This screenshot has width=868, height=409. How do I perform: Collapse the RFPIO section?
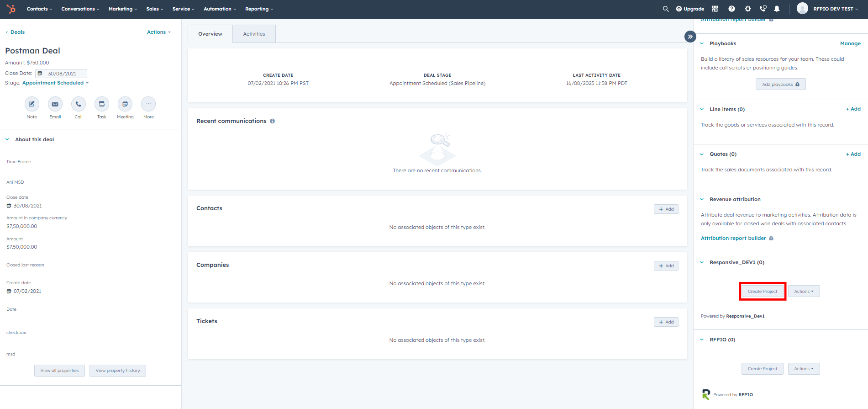pyautogui.click(x=702, y=340)
